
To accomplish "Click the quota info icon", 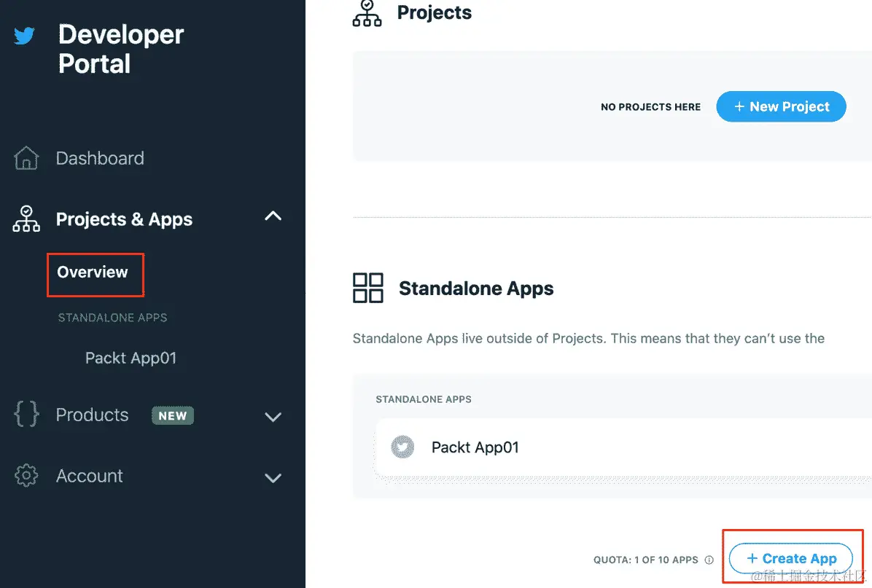I will pyautogui.click(x=709, y=560).
